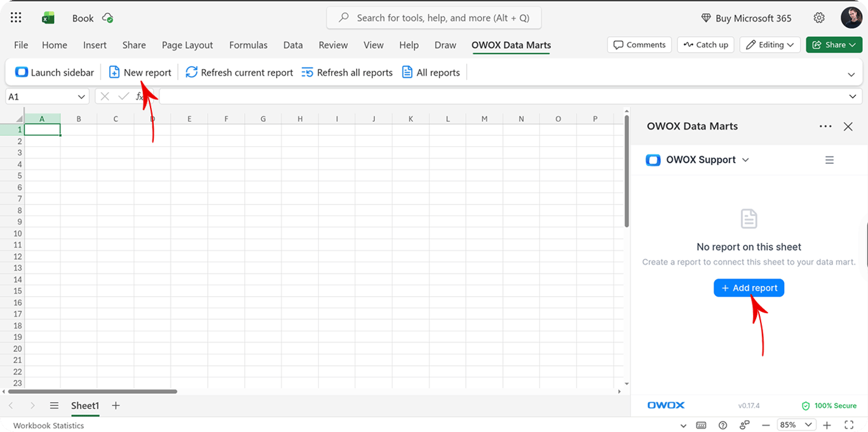Click Refresh all reports
Viewport: 868px width, 432px height.
click(347, 72)
